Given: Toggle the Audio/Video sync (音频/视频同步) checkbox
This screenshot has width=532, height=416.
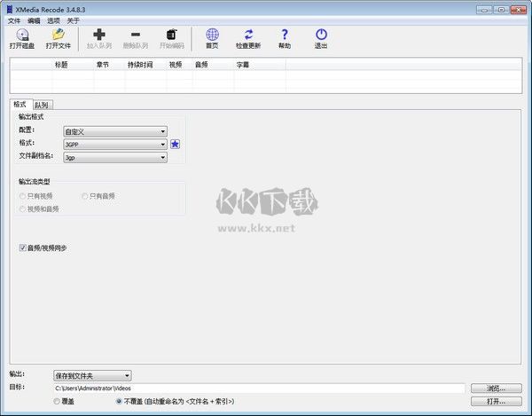Looking at the screenshot, I should point(22,247).
